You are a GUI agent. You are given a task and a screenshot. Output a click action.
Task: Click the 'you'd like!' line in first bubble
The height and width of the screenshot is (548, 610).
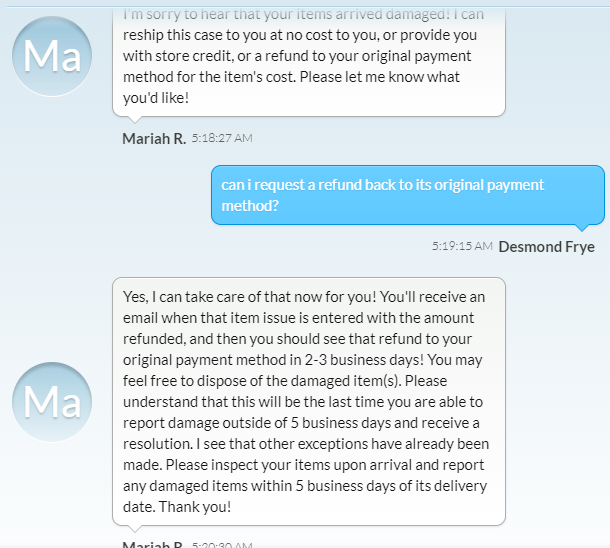pyautogui.click(x=156, y=98)
